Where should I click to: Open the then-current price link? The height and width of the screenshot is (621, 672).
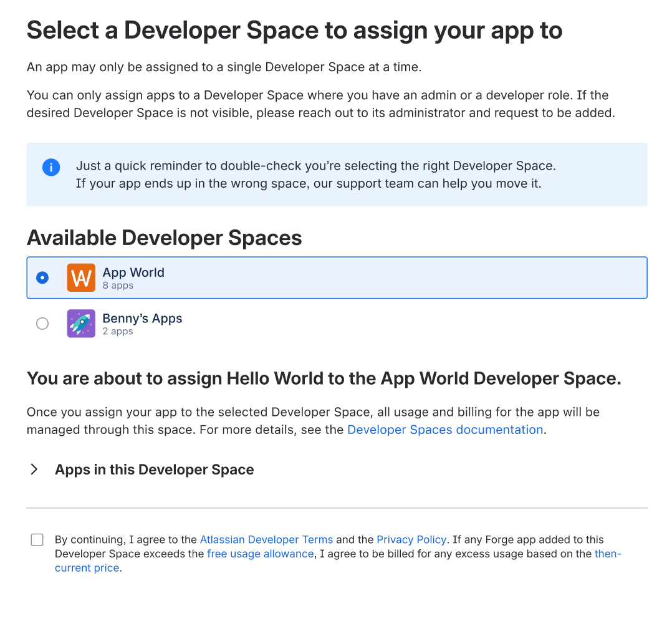pos(607,554)
